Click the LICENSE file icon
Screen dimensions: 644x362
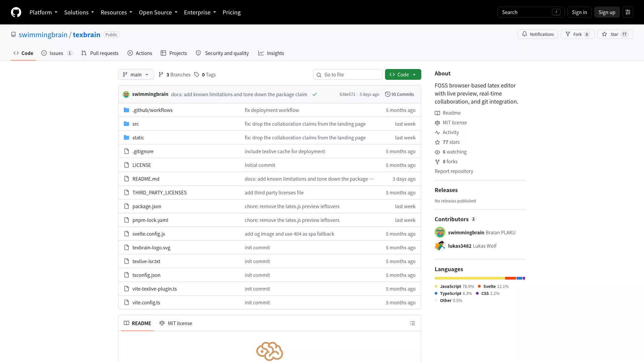126,165
